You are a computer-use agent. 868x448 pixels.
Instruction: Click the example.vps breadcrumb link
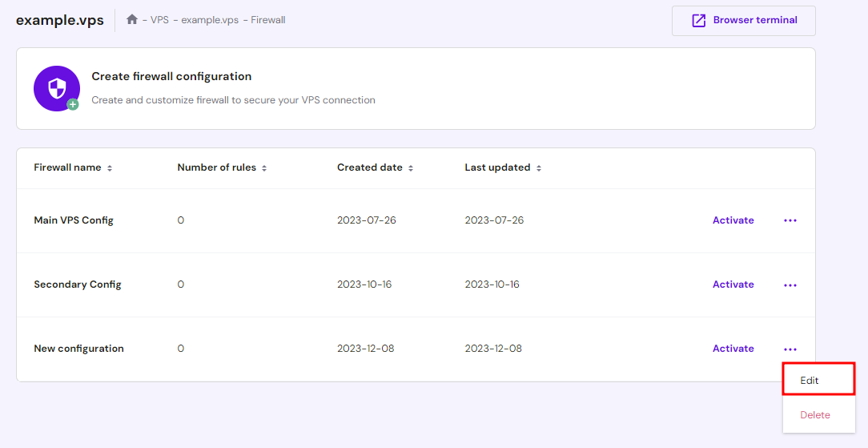[209, 20]
